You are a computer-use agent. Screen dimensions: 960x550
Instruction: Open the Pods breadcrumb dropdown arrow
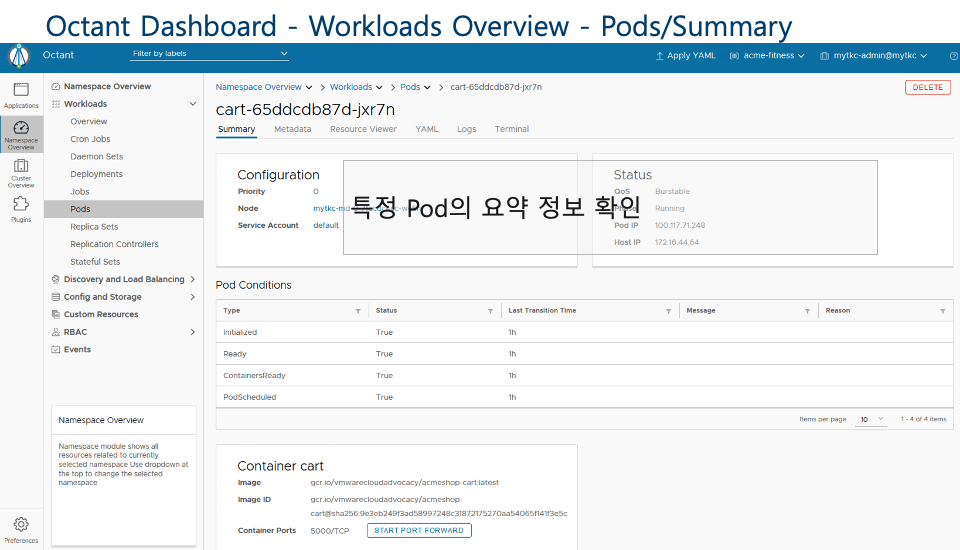coord(427,88)
